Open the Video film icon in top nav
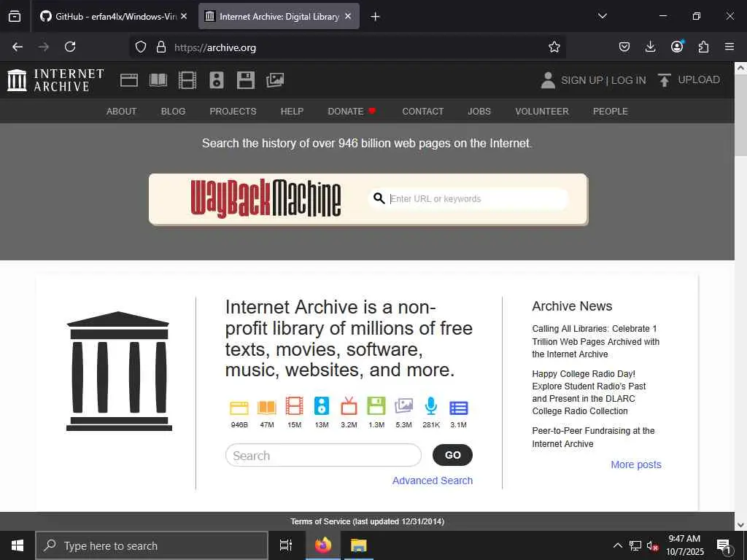 point(187,80)
